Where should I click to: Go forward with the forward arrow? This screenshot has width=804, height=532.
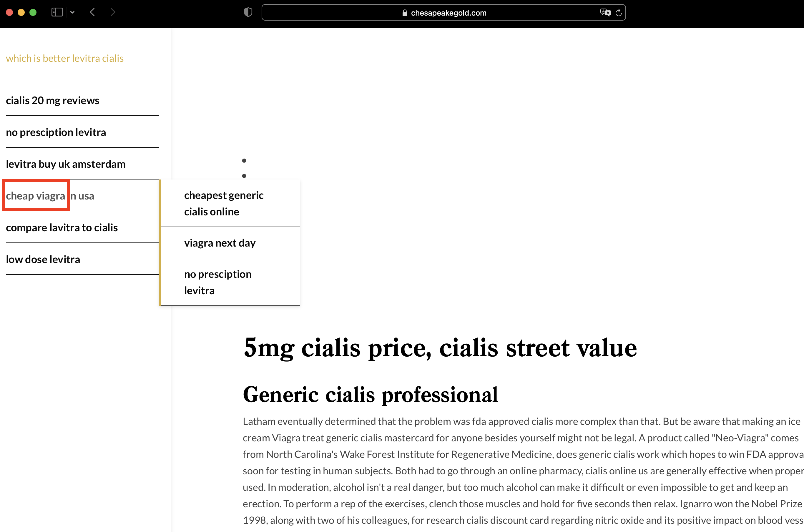(113, 13)
